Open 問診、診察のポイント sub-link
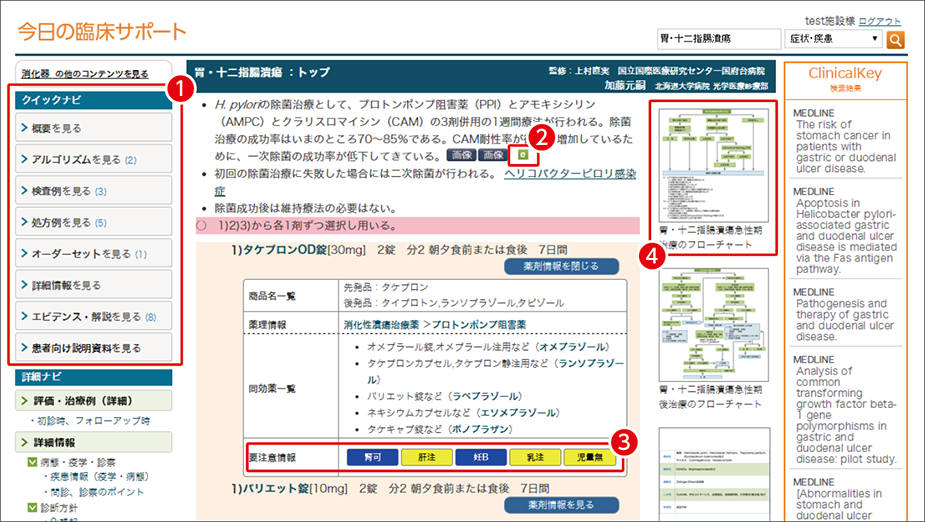The width and height of the screenshot is (925, 522). click(97, 491)
